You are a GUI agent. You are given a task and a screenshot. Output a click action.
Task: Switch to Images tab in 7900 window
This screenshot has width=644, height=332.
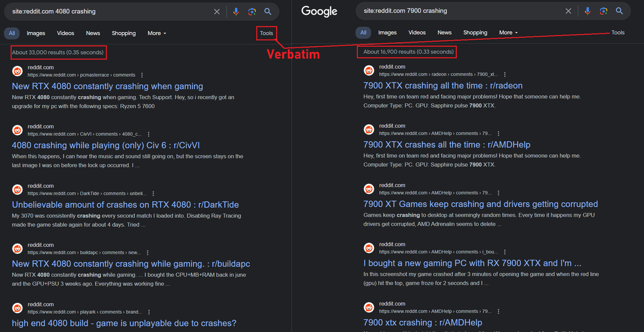point(387,33)
